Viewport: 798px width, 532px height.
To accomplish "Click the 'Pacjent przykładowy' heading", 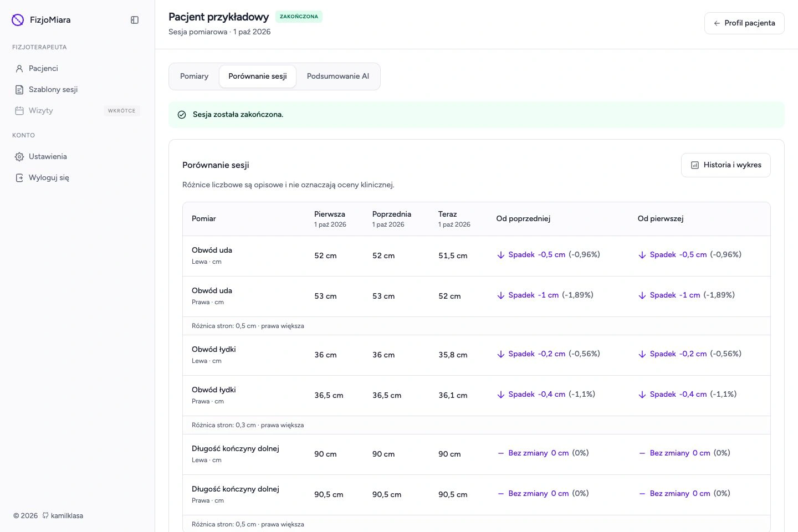I will 219,17.
